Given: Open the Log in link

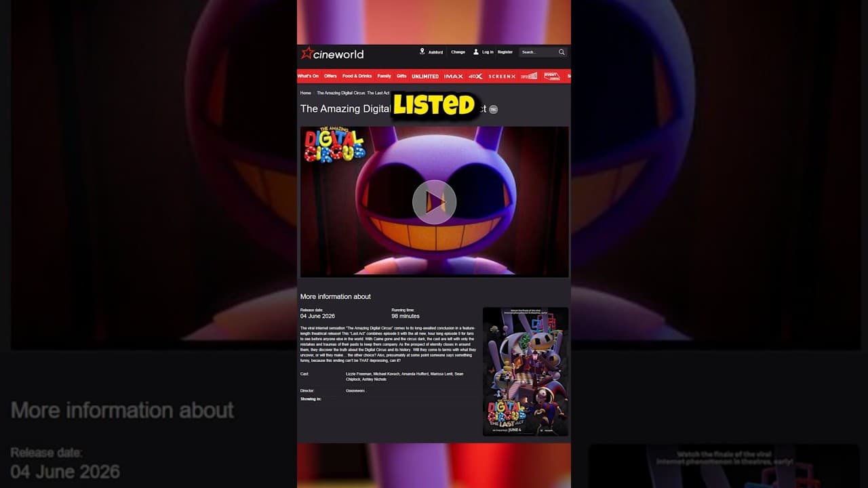Looking at the screenshot, I should 488,52.
